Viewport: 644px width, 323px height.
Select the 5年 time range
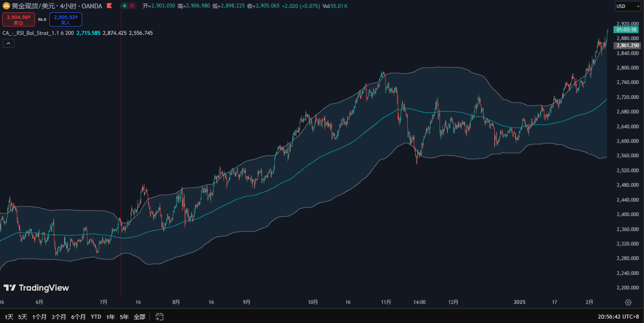125,317
